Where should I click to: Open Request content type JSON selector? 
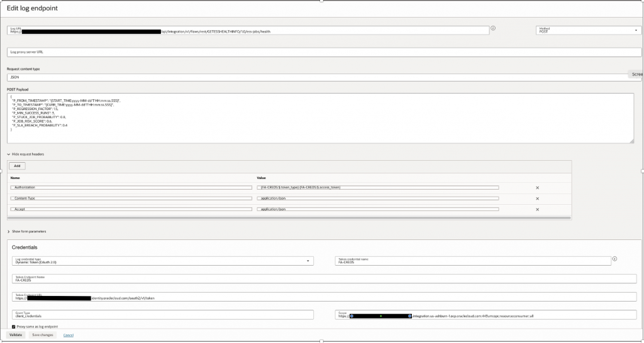tap(324, 77)
